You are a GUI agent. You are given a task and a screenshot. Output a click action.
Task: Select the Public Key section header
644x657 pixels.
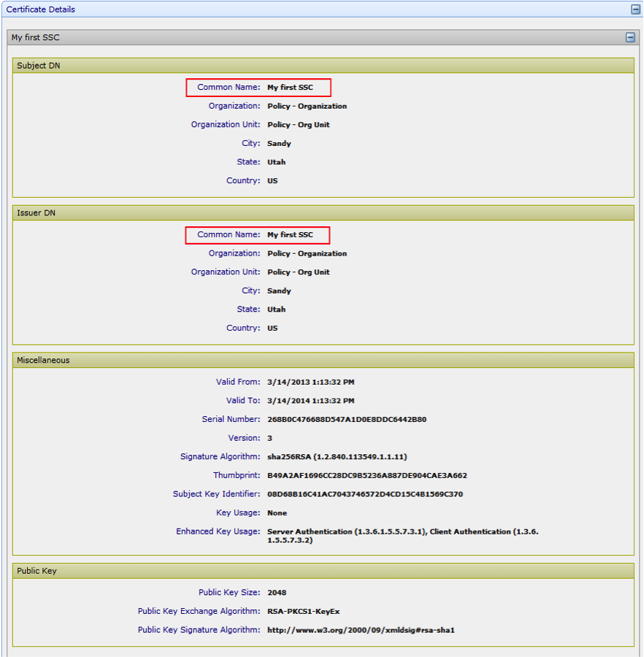(x=37, y=571)
